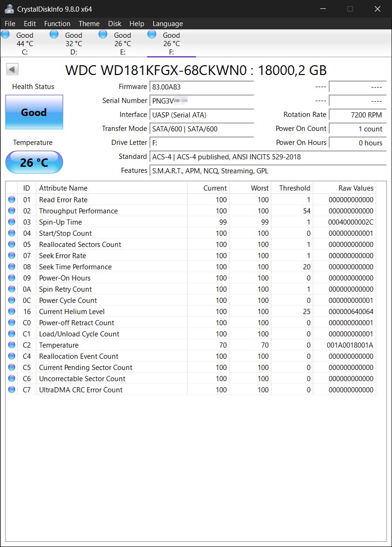This screenshot has width=392, height=547.
Task: Click status orb for Current Helium Level
Action: coord(12,311)
